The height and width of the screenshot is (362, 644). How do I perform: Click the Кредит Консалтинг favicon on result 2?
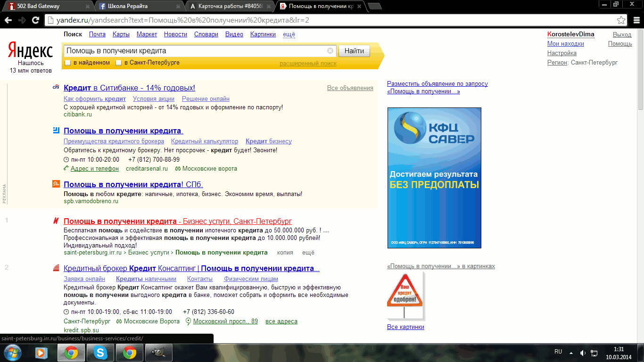[x=56, y=268]
